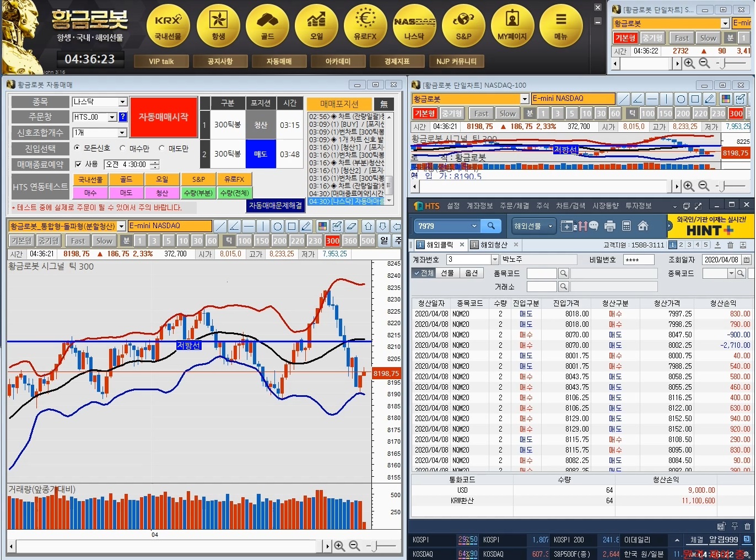Switch to the 해외청산 tab
This screenshot has height=560, width=756.
[x=494, y=245]
